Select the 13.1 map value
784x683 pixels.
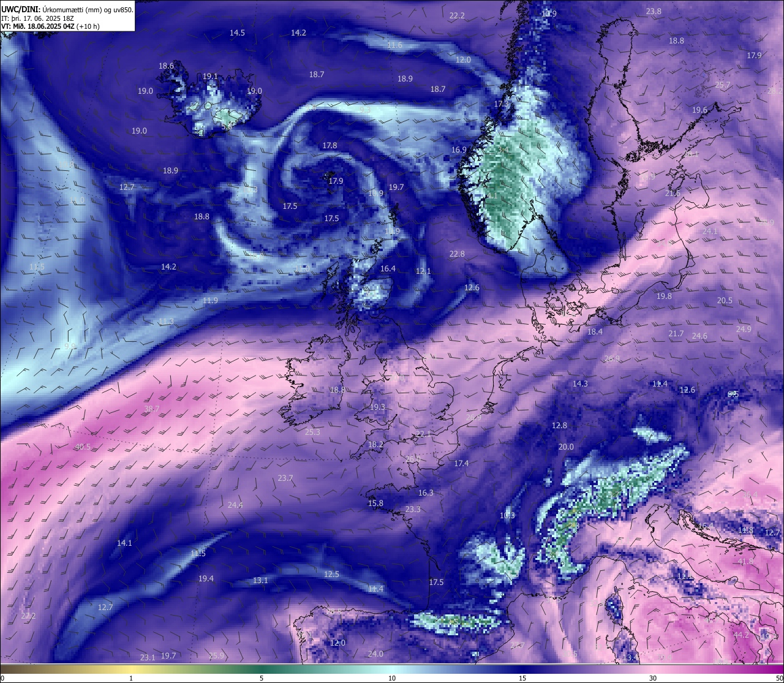[x=260, y=580]
